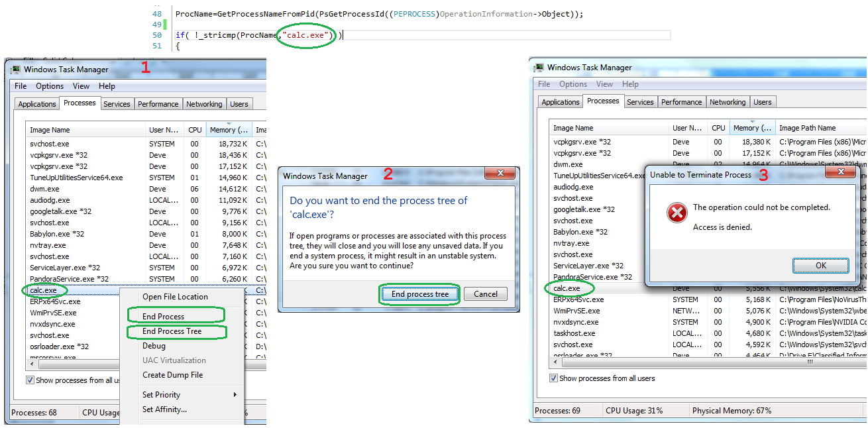Click the 'Physical Memory: 67%' status bar entry
Screen dimensions: 868x428
click(732, 411)
